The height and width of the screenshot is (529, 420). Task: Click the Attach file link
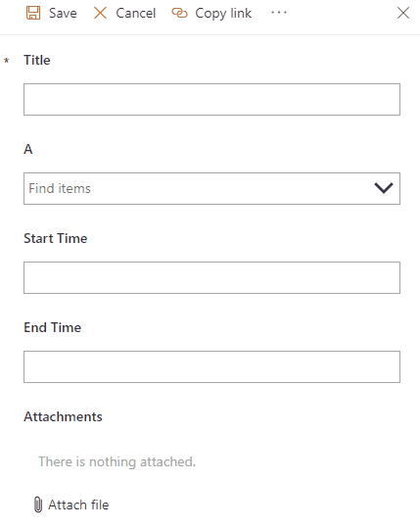point(78,505)
